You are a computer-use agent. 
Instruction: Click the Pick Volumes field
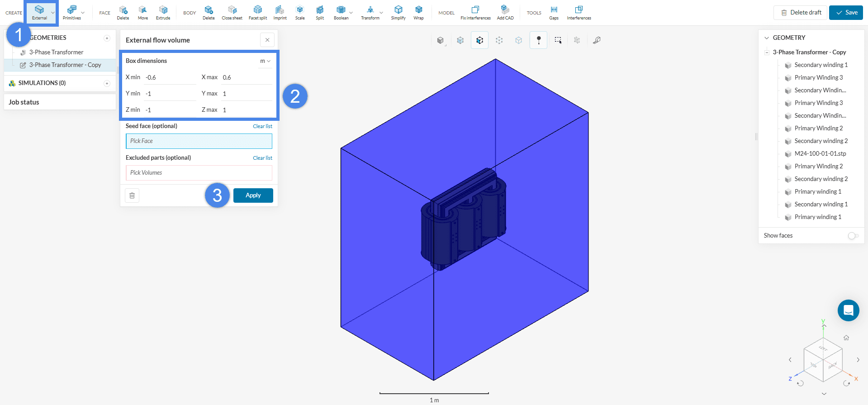pyautogui.click(x=199, y=173)
